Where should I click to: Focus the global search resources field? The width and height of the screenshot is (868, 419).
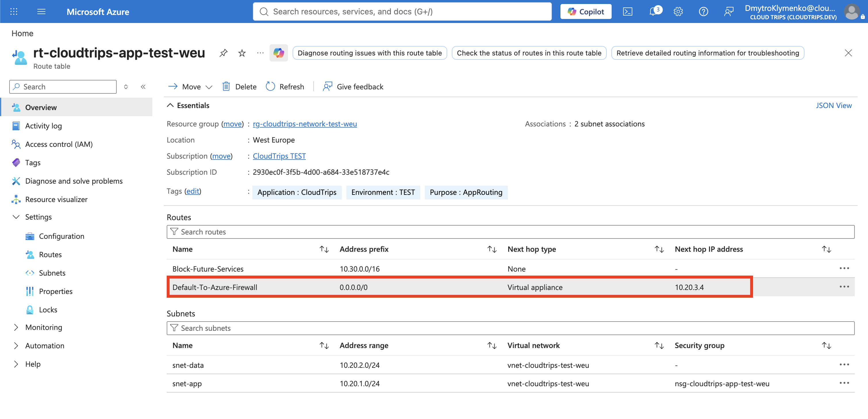(x=402, y=12)
